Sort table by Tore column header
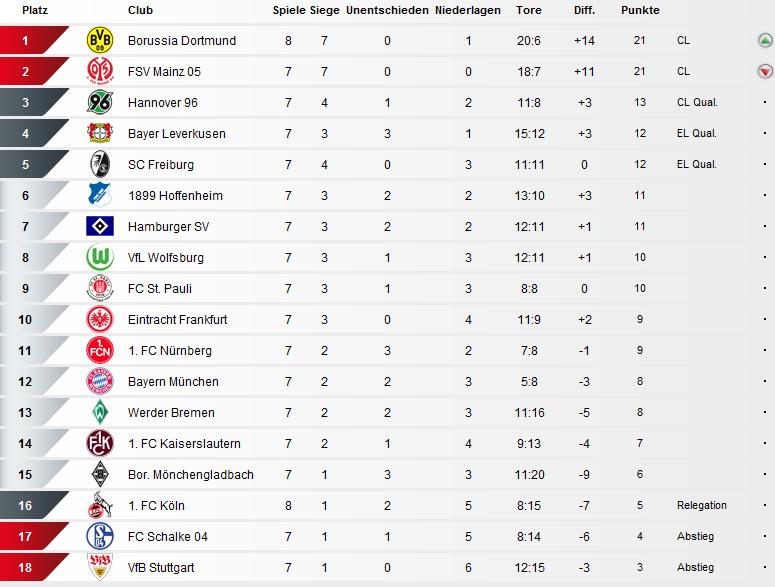The width and height of the screenshot is (775, 587). 529,10
